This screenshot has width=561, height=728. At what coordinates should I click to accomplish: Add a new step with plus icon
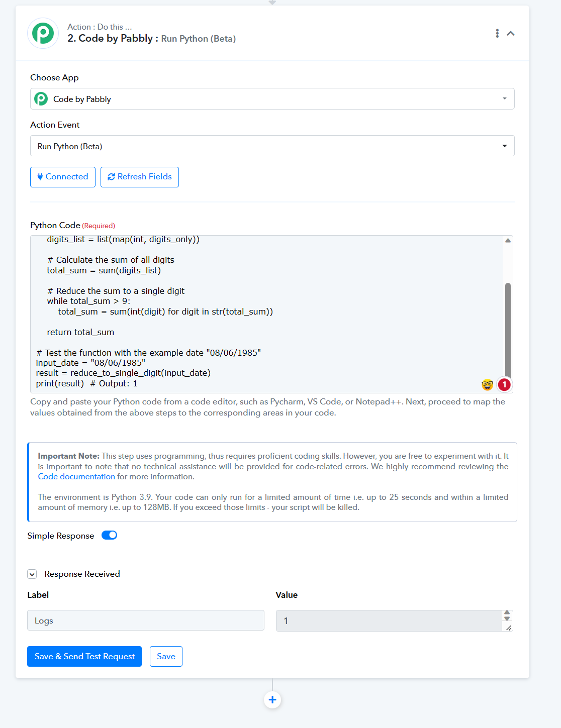[272, 700]
